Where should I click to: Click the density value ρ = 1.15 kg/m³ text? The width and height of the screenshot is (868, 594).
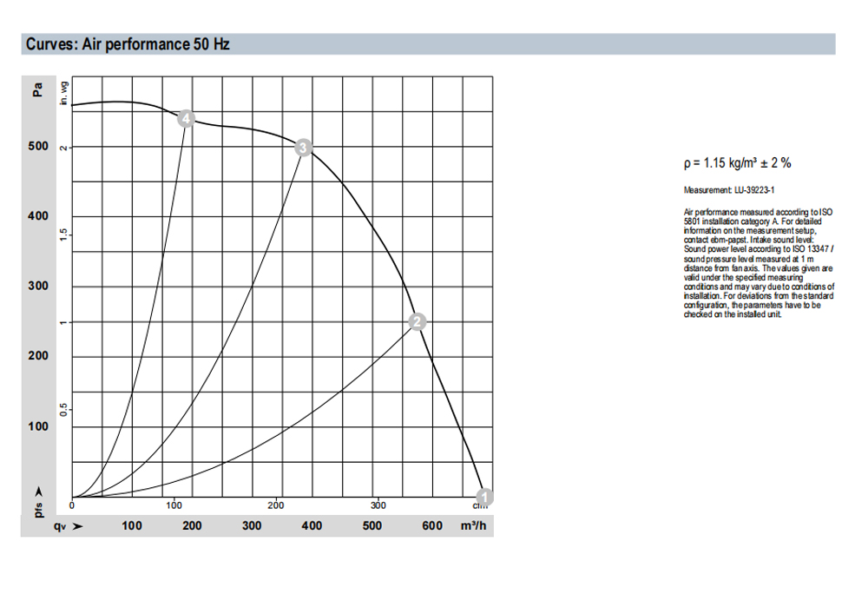click(x=737, y=162)
